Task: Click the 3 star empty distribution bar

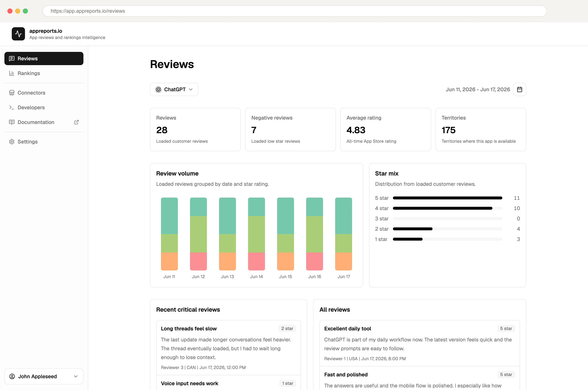Action: point(447,218)
